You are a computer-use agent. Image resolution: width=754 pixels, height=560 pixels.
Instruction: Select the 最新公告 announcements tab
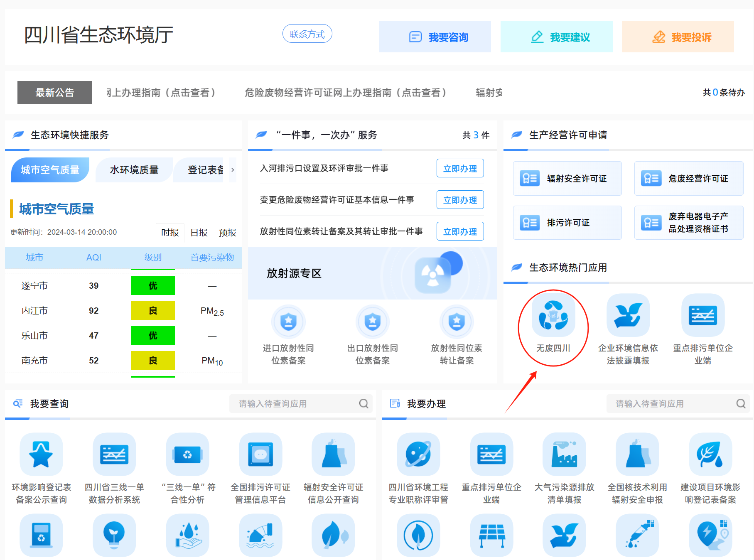click(x=54, y=92)
